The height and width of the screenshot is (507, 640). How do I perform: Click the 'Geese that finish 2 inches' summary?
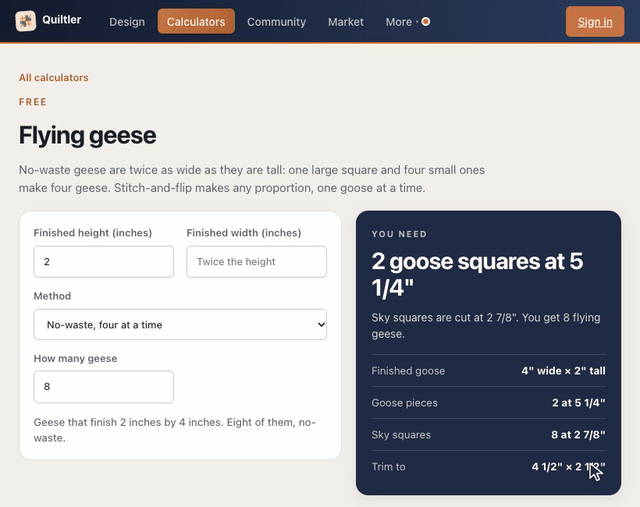tap(175, 430)
